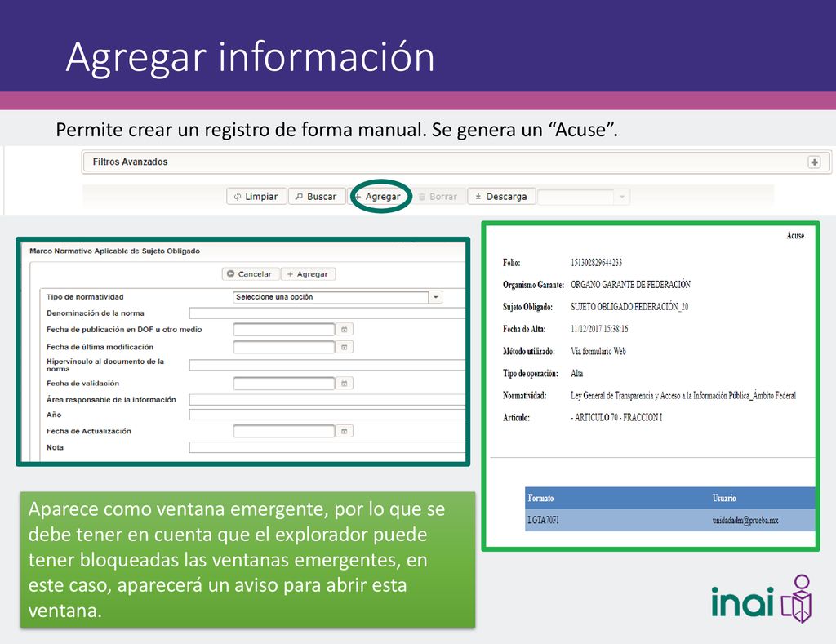The image size is (836, 644).
Task: Click 'ARTICULO 70 - FRACCION I' value
Action: [616, 417]
